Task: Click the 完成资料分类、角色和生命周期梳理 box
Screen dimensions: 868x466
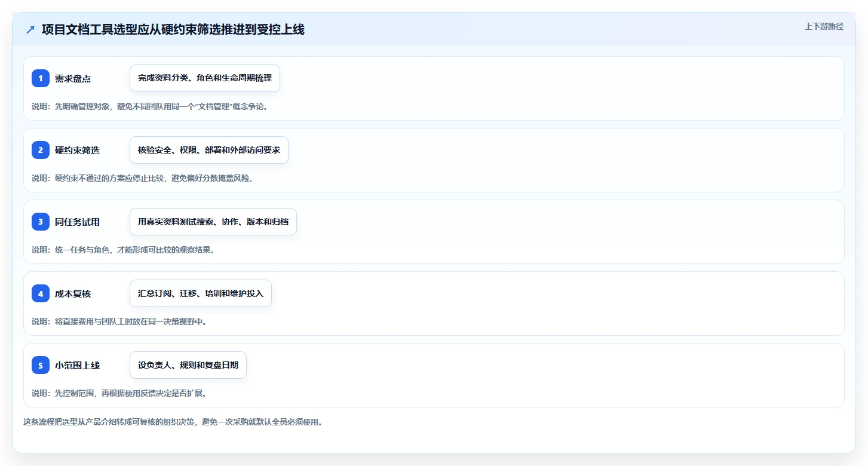Action: (205, 78)
